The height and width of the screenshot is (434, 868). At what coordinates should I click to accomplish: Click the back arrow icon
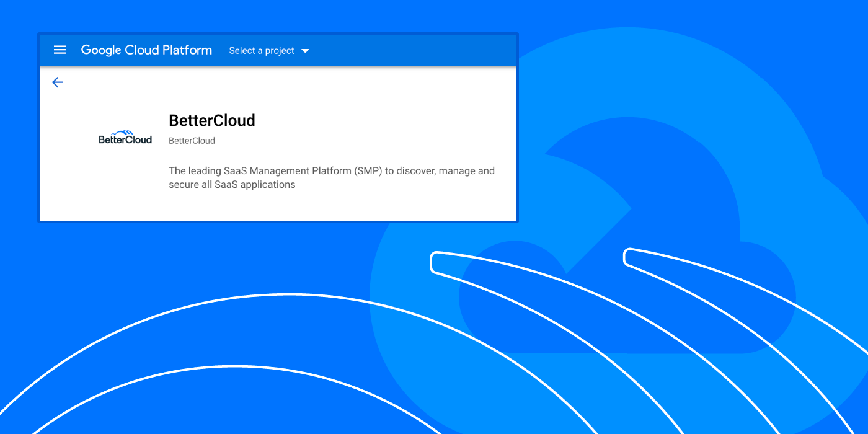pos(58,82)
